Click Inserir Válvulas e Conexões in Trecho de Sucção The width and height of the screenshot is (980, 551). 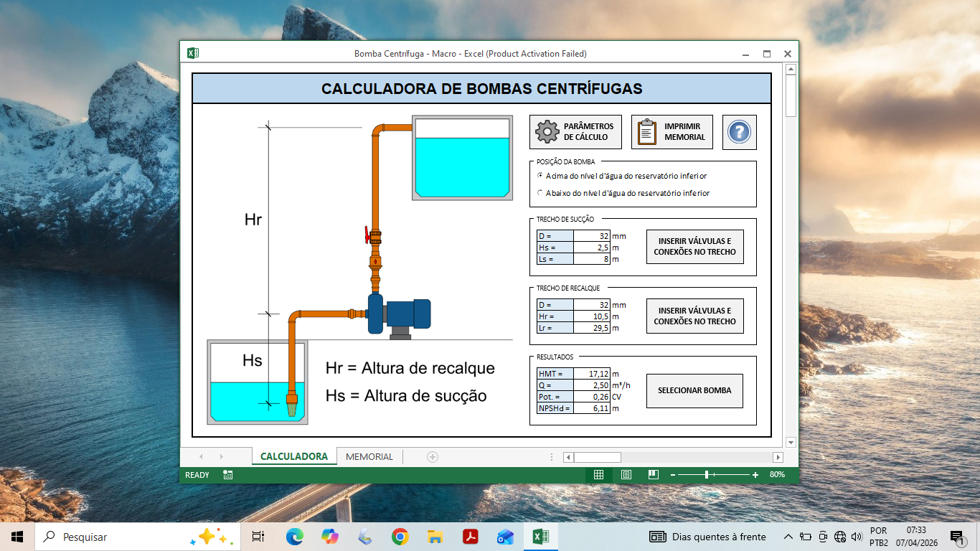(694, 247)
